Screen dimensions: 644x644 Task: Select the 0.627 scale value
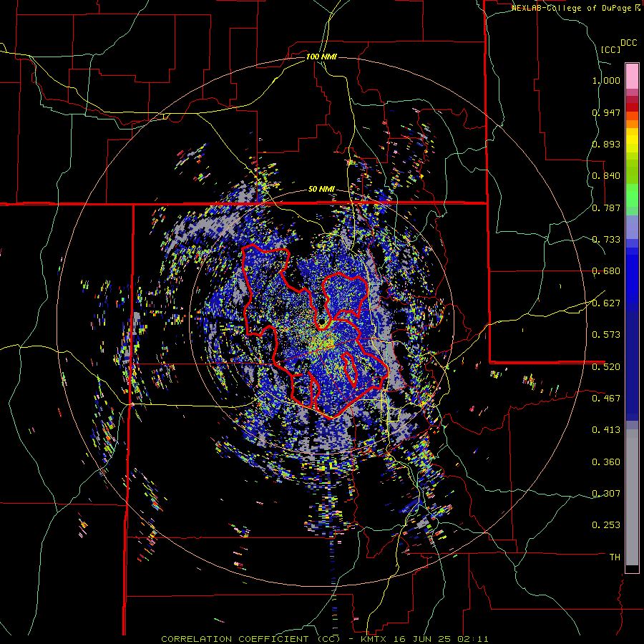coord(606,303)
